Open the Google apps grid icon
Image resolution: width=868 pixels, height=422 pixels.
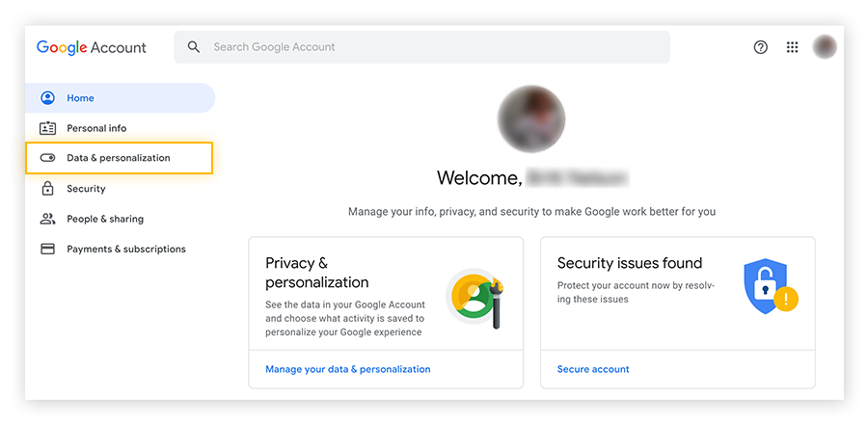click(793, 47)
